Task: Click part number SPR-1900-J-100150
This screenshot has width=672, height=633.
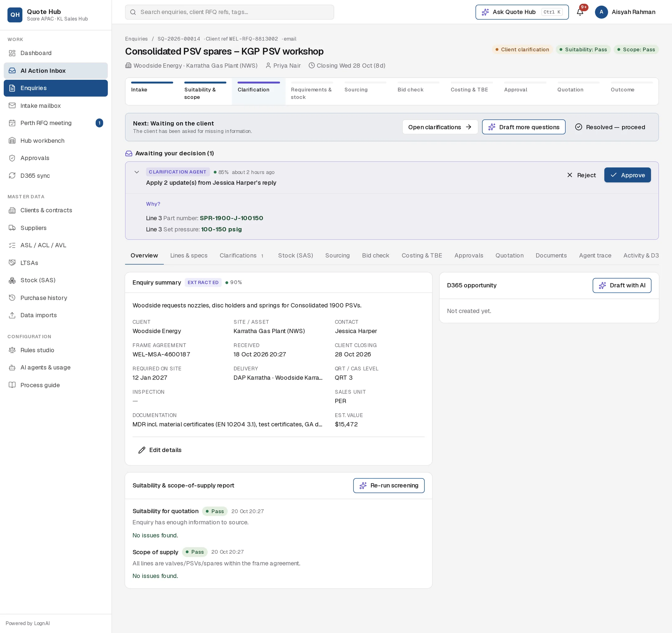Action: click(x=231, y=218)
